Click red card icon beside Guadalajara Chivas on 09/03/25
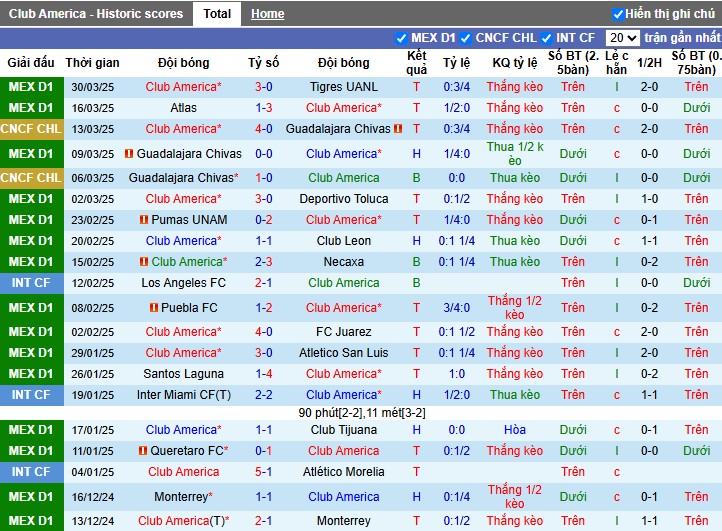The width and height of the screenshot is (722, 531). (x=129, y=154)
